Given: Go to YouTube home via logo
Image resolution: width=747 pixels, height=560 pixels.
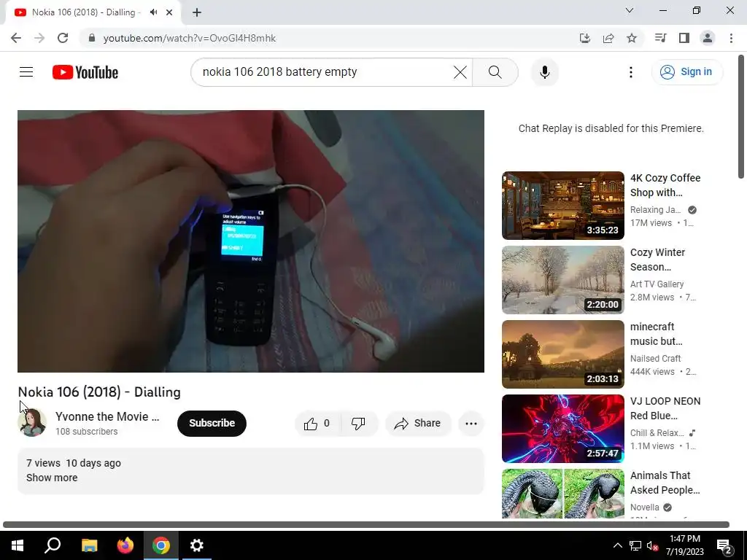Looking at the screenshot, I should 85,72.
